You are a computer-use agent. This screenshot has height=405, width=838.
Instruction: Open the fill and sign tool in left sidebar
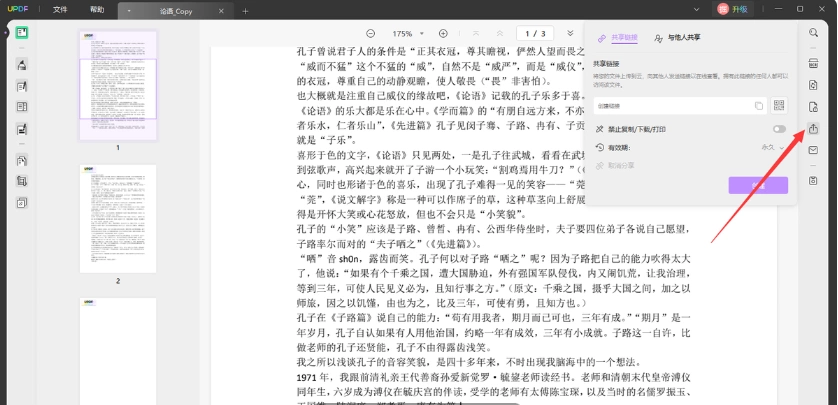[x=22, y=129]
